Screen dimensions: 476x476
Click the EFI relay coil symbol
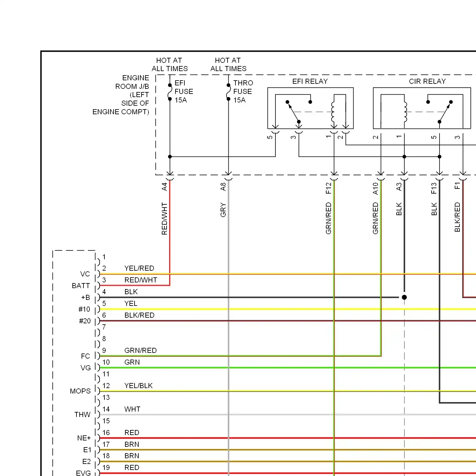click(x=333, y=112)
